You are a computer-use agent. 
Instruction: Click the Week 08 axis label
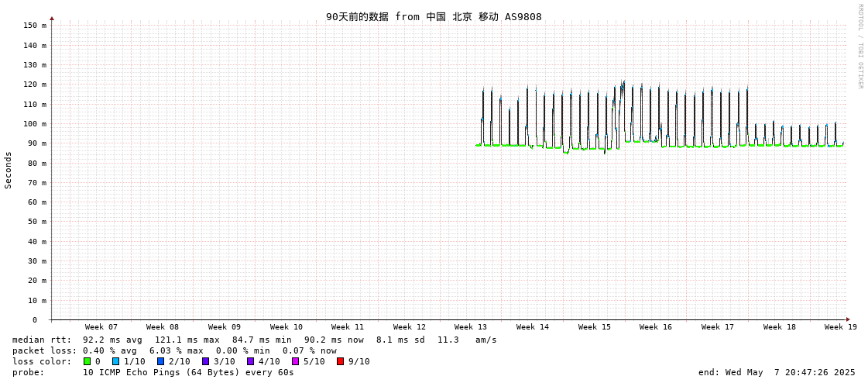click(163, 327)
